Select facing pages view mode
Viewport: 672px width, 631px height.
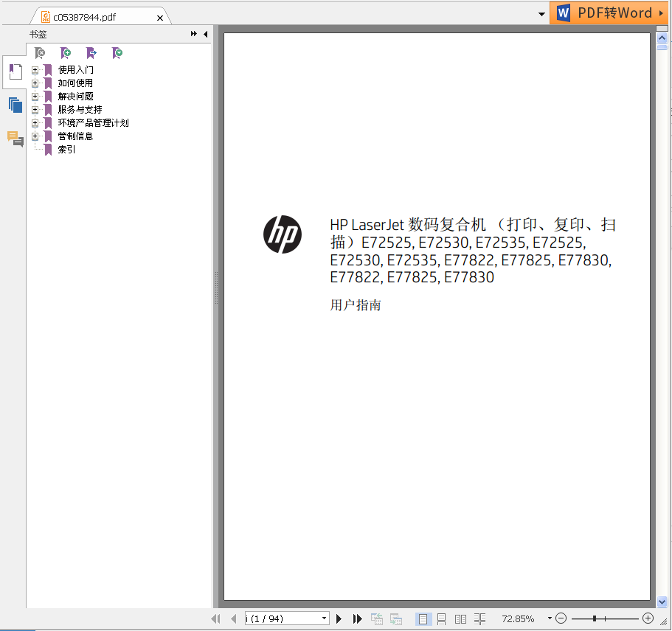pyautogui.click(x=461, y=618)
